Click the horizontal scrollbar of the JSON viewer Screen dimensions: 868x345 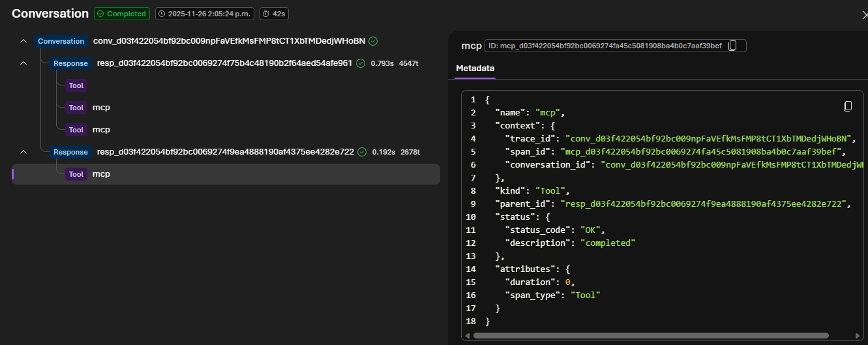pos(651,335)
